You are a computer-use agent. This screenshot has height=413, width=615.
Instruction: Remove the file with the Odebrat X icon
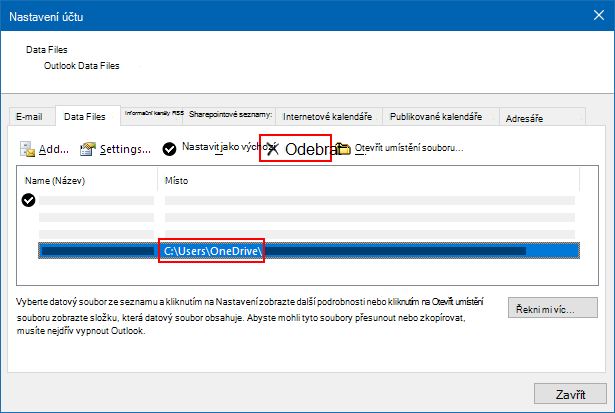273,149
